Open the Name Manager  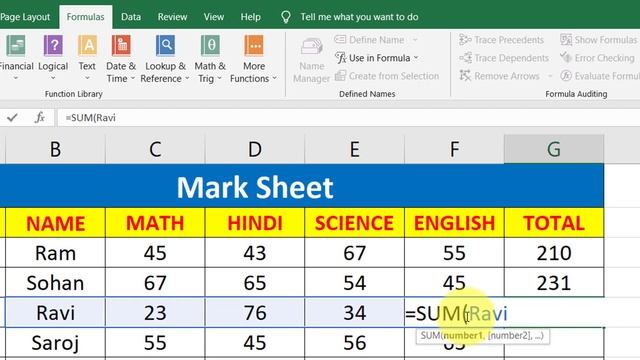point(311,60)
